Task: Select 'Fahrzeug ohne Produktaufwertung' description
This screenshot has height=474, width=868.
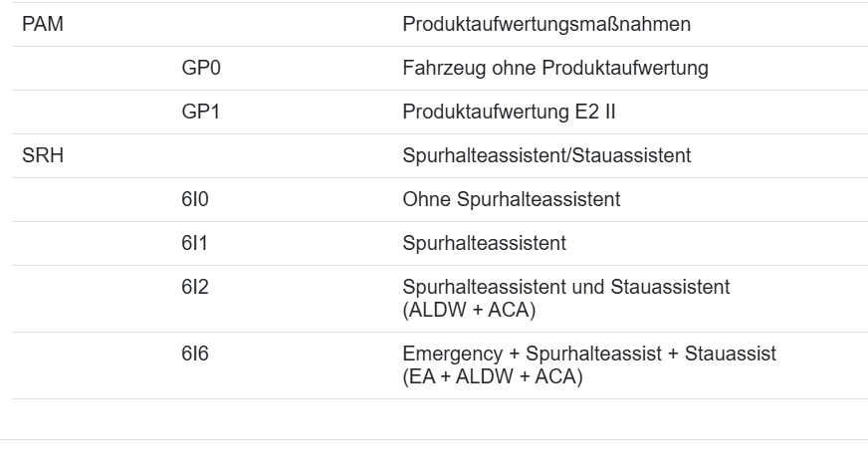Action: tap(555, 69)
